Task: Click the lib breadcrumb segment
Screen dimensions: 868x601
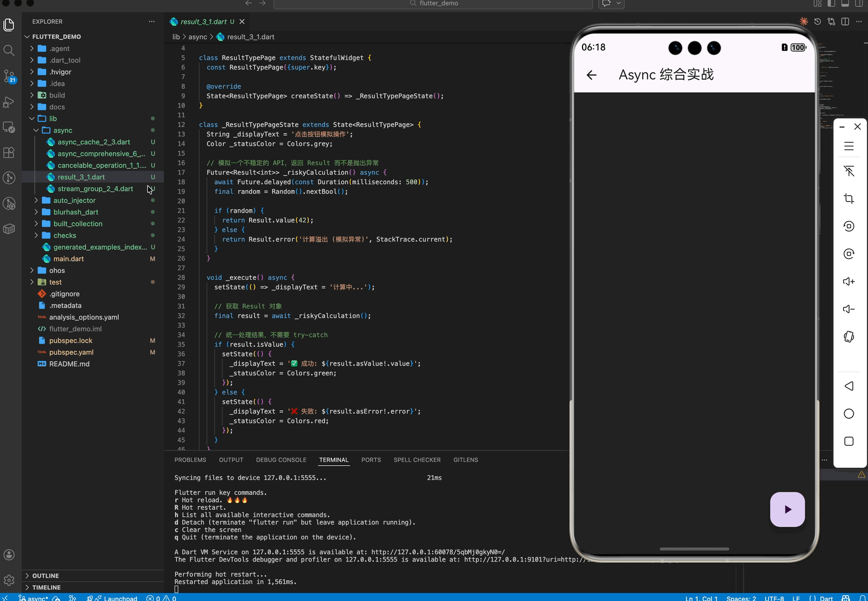Action: point(176,37)
